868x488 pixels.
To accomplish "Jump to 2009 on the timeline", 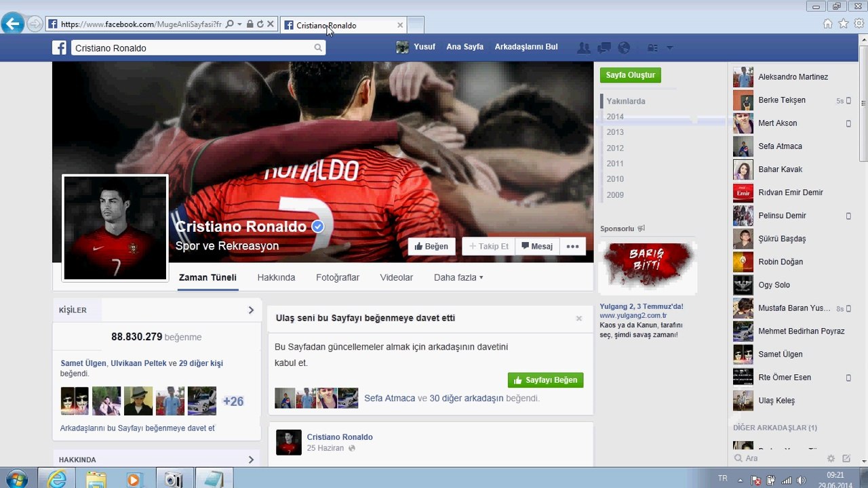I will (615, 195).
